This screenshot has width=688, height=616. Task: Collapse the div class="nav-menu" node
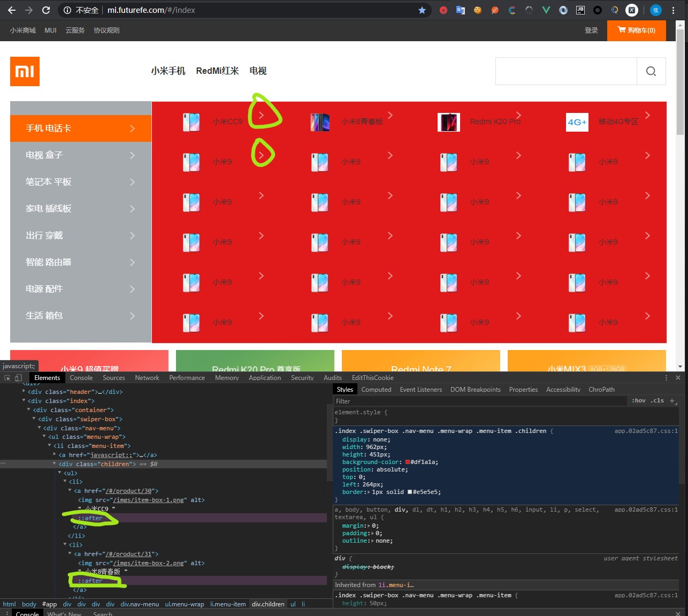tap(40, 428)
